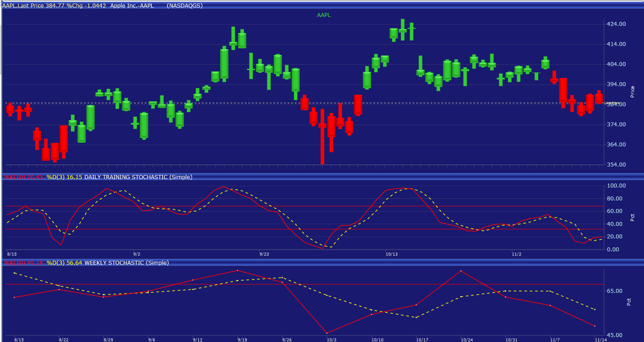
Task: Select the 394.00 price axis label
Action: 616,84
